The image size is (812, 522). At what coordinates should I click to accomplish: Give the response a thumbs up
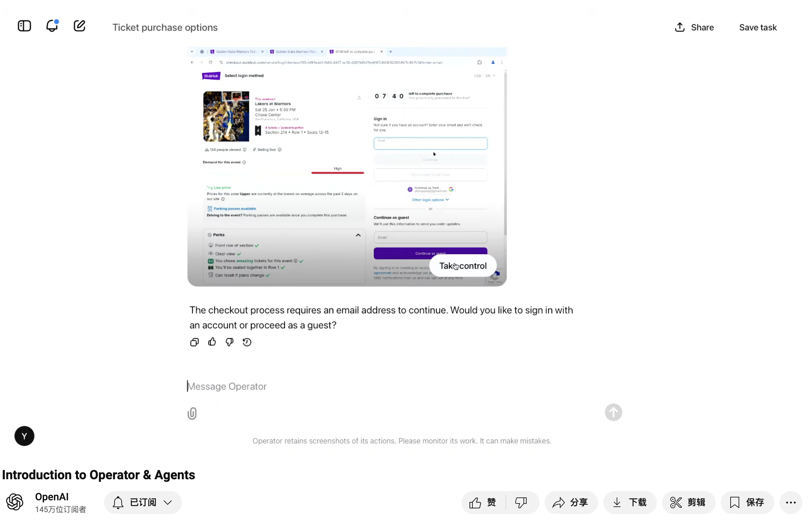click(212, 342)
